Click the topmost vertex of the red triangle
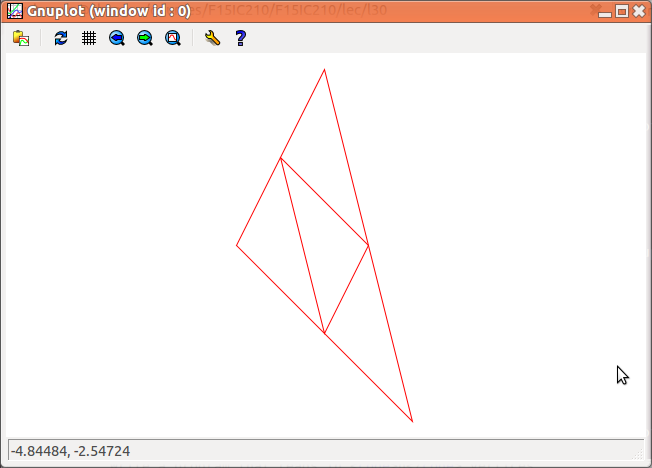This screenshot has height=468, width=652. tap(324, 69)
